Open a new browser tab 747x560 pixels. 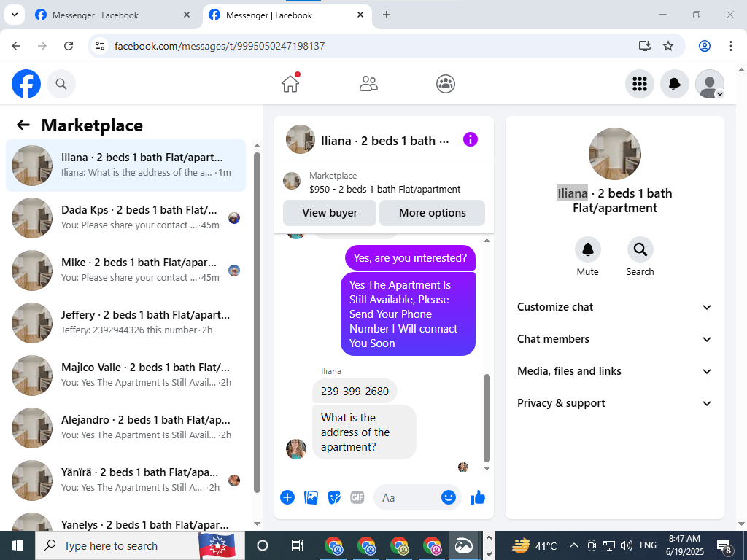[x=387, y=15]
